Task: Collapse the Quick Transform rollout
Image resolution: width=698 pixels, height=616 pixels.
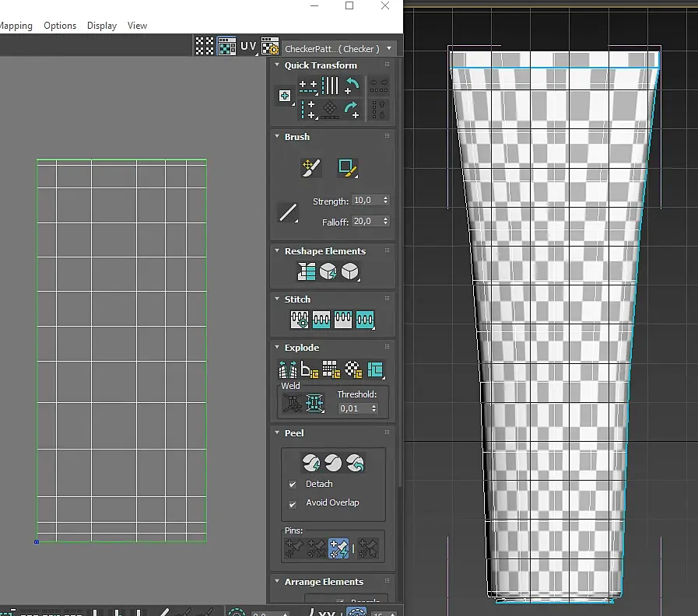Action: click(x=277, y=65)
